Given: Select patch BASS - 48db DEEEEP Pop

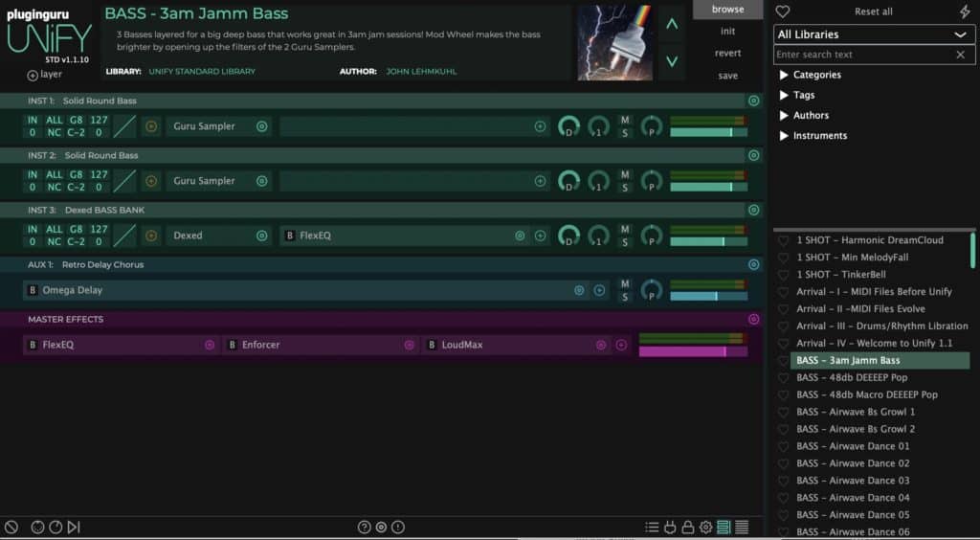Looking at the screenshot, I should 852,377.
